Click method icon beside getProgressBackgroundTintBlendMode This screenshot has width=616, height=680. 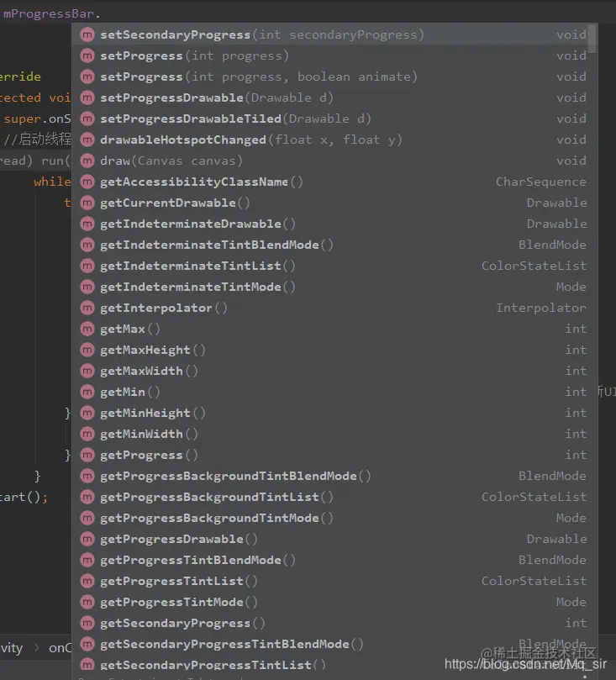click(87, 477)
